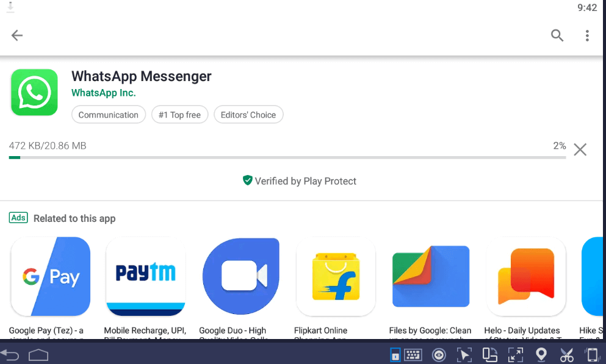Image resolution: width=606 pixels, height=364 pixels.
Task: Open the emulator keyboard controls icon
Action: pos(413,355)
